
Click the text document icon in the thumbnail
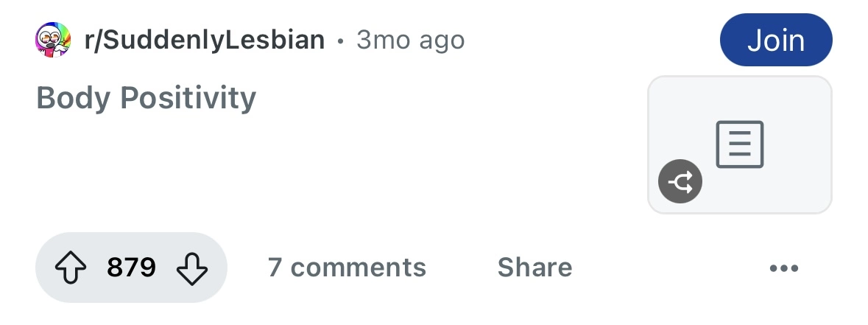[x=739, y=144]
